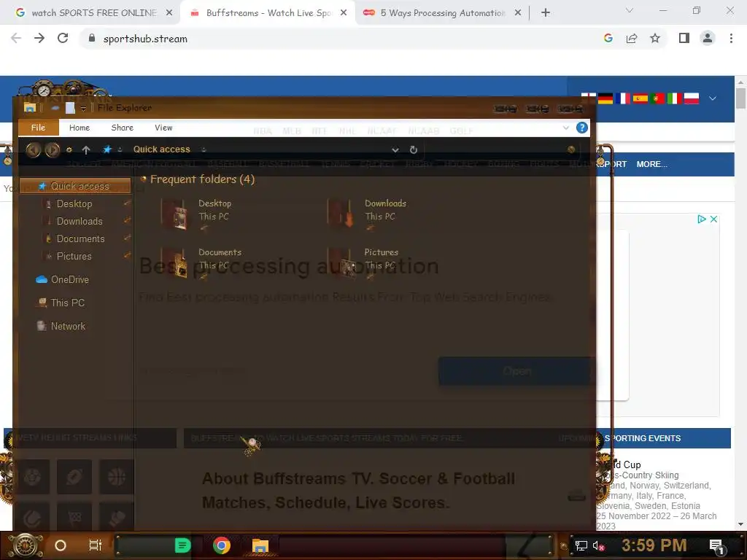747x560 pixels.
Task: Select the Documents folder icon in Frequent folders
Action: [174, 262]
